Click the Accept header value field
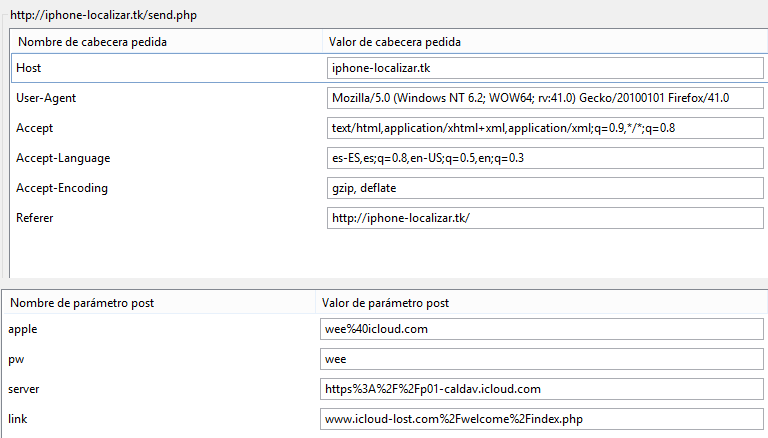 click(x=545, y=128)
